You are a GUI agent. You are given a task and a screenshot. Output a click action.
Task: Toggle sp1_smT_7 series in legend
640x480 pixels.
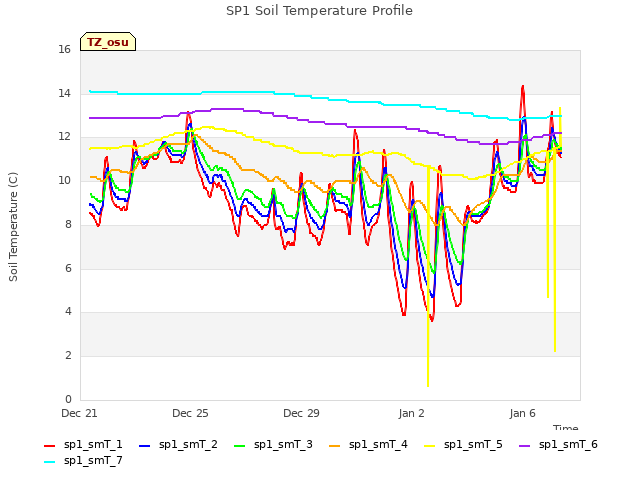[83, 460]
